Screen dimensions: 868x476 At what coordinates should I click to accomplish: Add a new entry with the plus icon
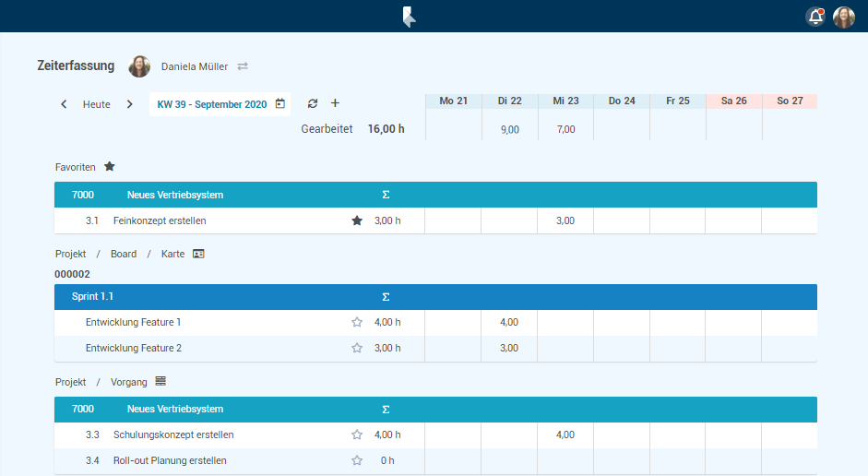[335, 103]
